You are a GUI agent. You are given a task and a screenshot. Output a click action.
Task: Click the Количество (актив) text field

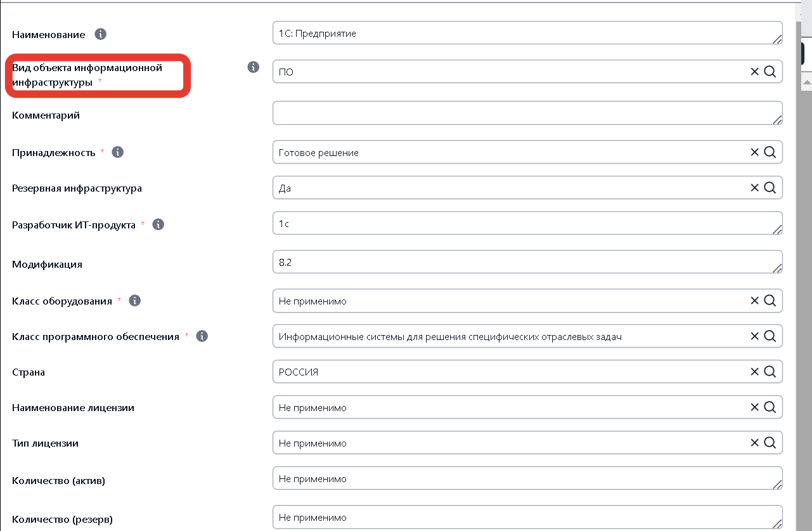527,478
